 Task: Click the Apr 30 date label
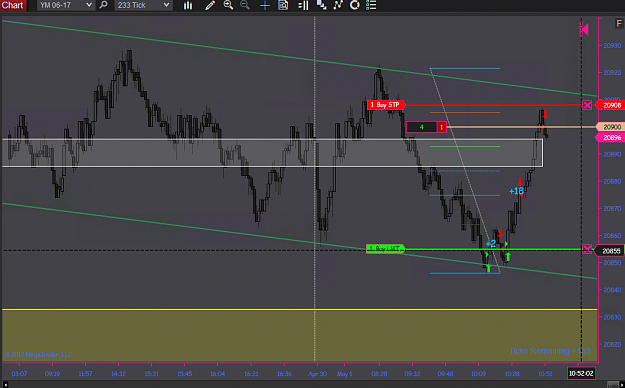(x=317, y=374)
